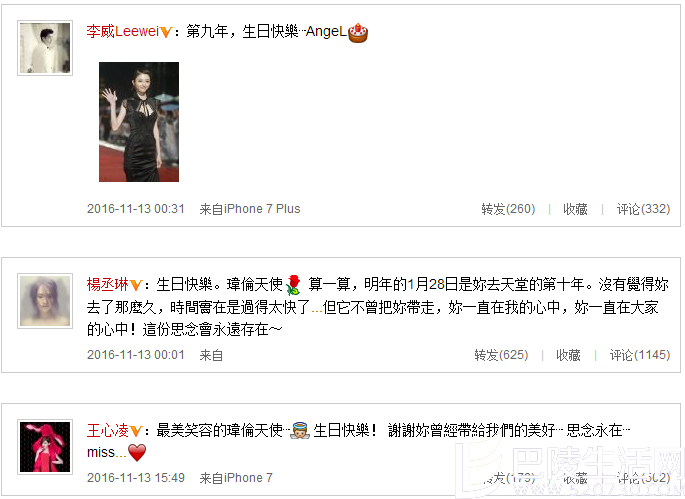Click verified V badge beside 楊丞琳
The width and height of the screenshot is (685, 499).
(136, 285)
